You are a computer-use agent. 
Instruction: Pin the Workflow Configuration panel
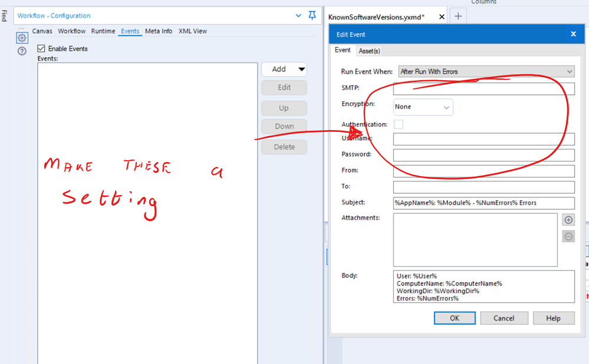[x=312, y=15]
